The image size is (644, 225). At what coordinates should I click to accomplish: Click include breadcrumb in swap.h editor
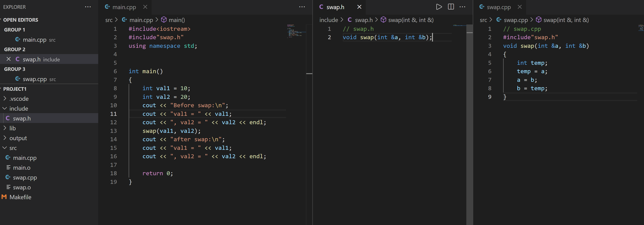click(328, 20)
